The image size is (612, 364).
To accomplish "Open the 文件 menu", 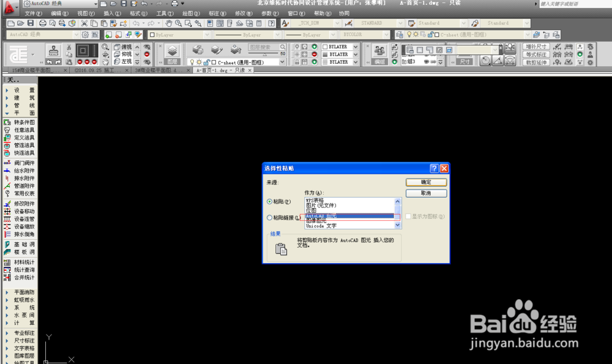I will point(33,13).
